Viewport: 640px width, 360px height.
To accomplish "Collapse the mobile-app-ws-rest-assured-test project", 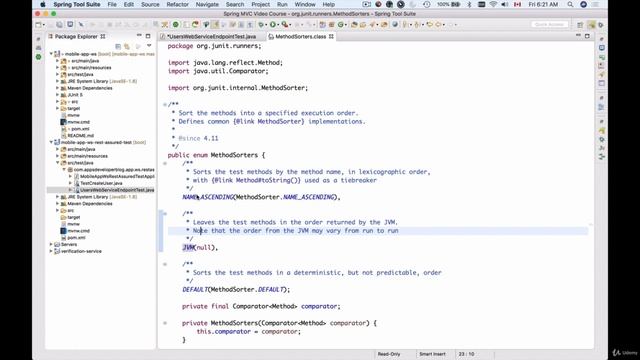I will [x=51, y=142].
